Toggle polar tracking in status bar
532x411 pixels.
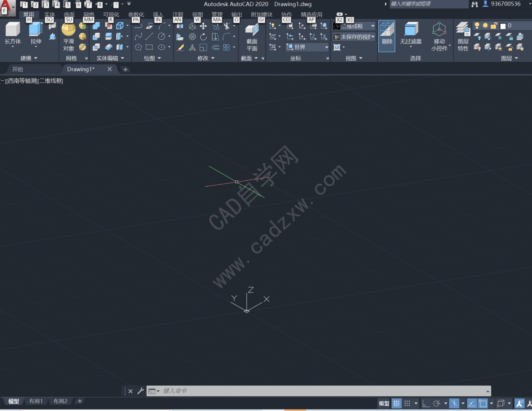pyautogui.click(x=437, y=403)
